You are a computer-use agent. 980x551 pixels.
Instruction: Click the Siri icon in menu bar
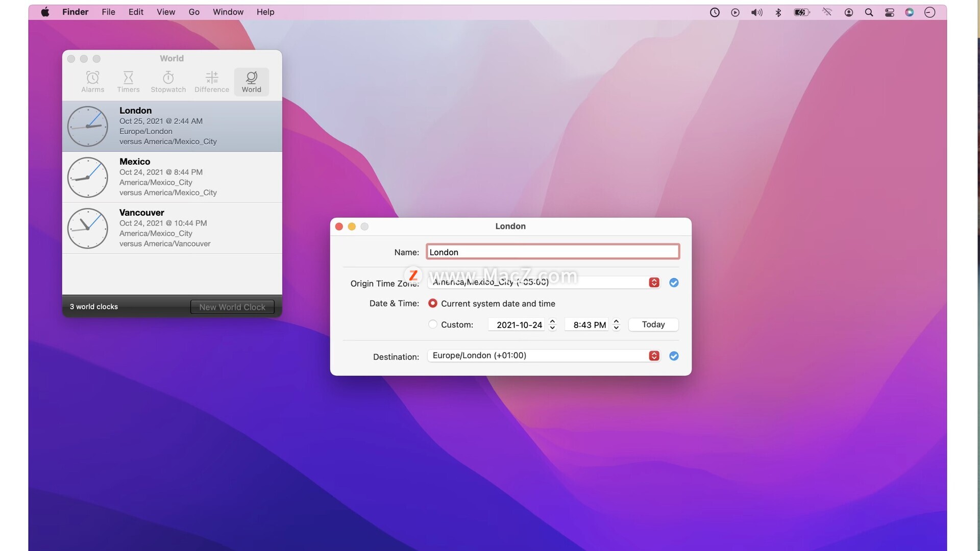point(910,12)
